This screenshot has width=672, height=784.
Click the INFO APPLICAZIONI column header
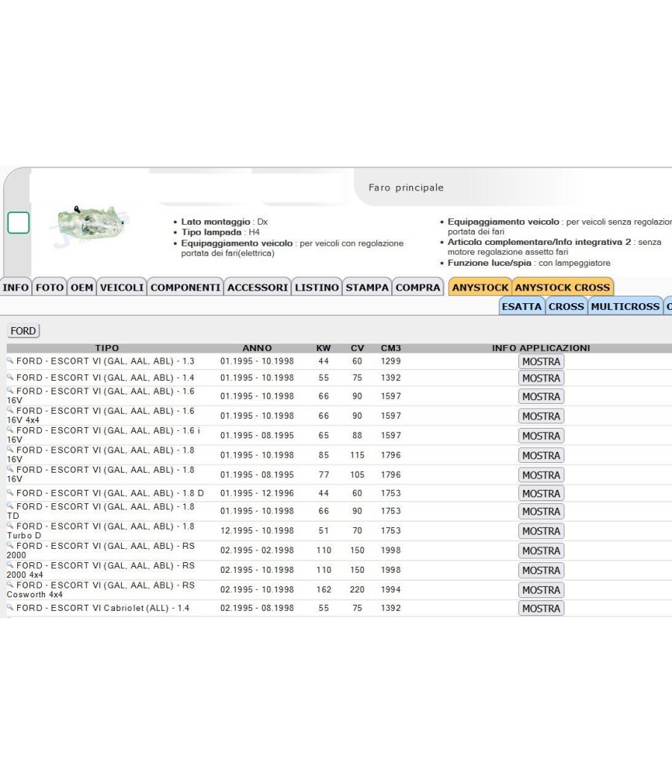541,348
